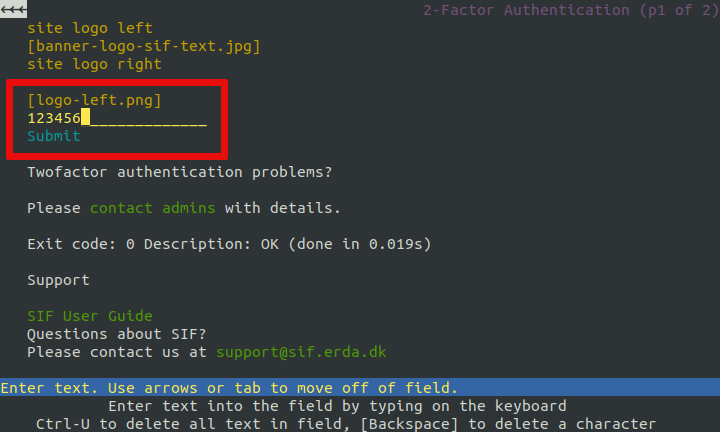
Task: Select the "site logo right" text
Action: click(94, 64)
